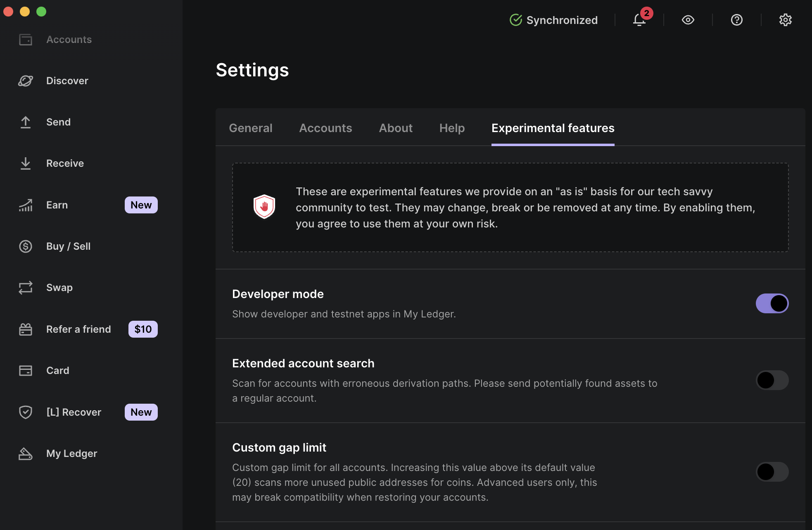812x530 pixels.
Task: Open Discover planet icon in sidebar
Action: [x=26, y=81]
